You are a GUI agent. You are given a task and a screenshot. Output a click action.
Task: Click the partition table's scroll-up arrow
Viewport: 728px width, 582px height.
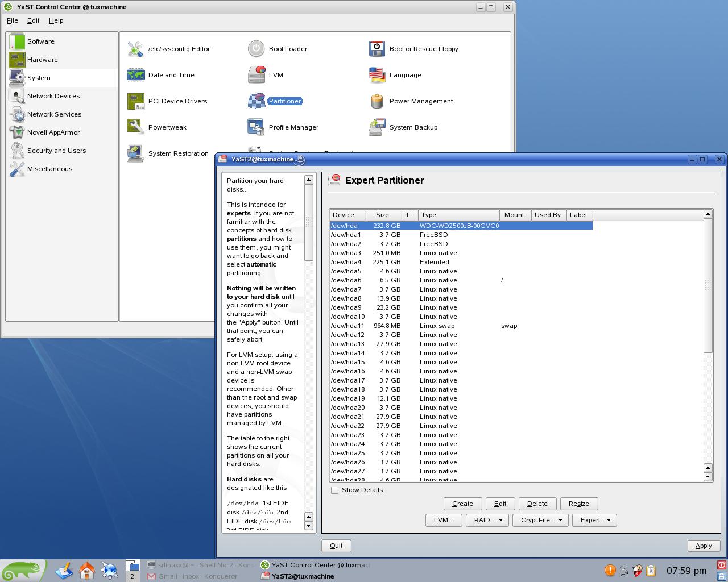pos(708,214)
